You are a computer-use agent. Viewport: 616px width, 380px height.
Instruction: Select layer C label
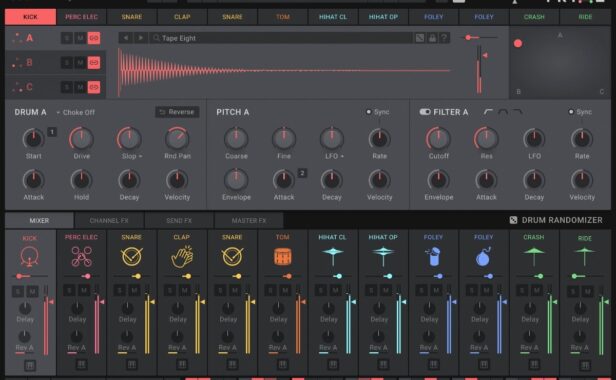tap(29, 87)
